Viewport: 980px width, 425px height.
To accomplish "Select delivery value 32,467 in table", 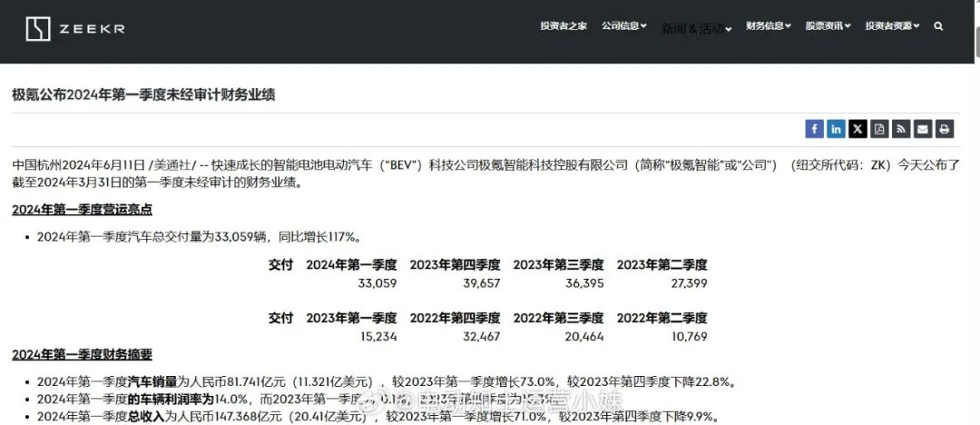I will click(x=481, y=337).
